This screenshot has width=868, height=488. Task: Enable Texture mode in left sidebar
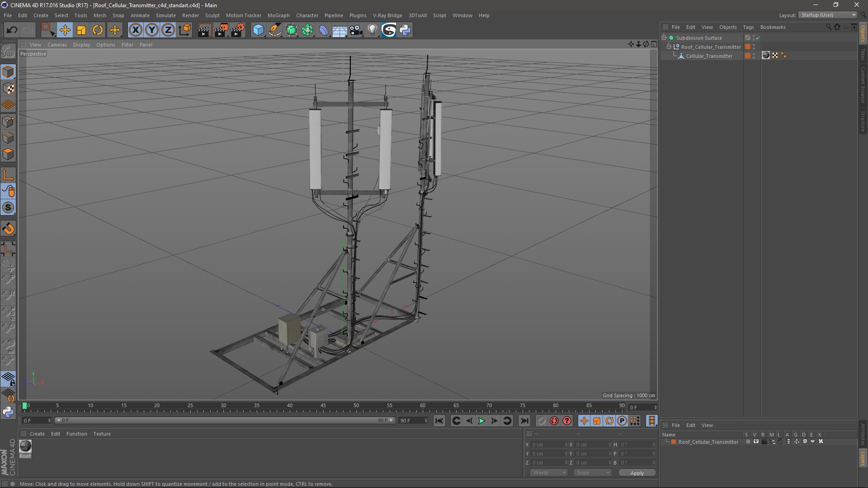8,89
